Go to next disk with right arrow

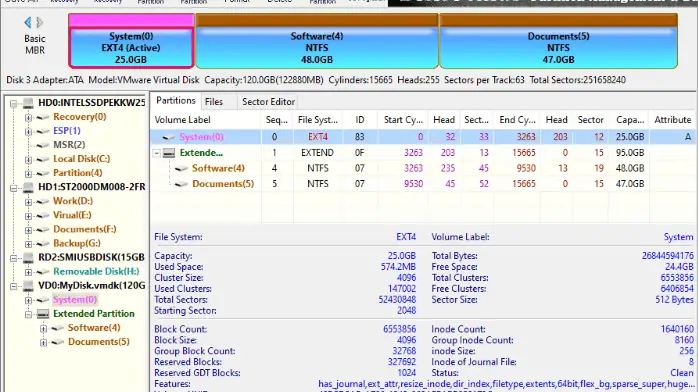click(40, 22)
